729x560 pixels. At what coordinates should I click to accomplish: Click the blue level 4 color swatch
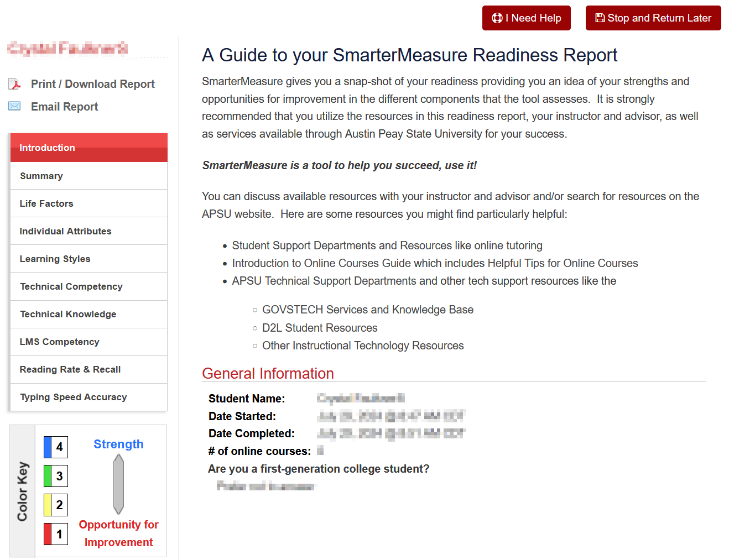(48, 447)
